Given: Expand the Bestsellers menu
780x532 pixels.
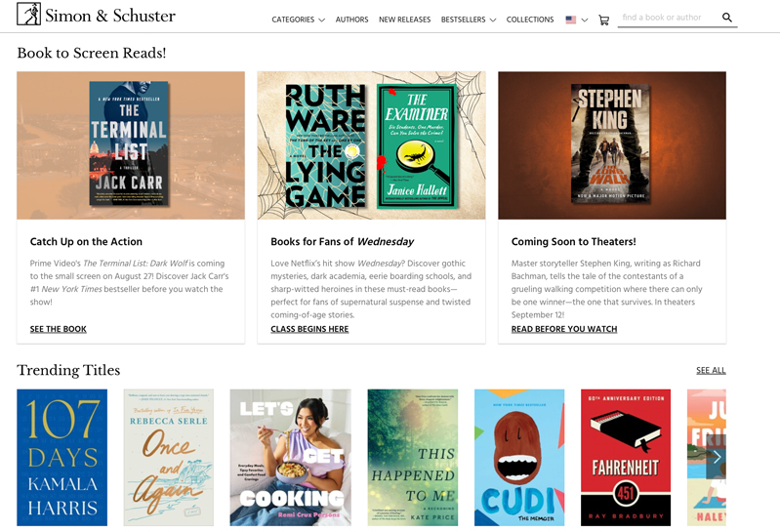Looking at the screenshot, I should pyautogui.click(x=469, y=20).
